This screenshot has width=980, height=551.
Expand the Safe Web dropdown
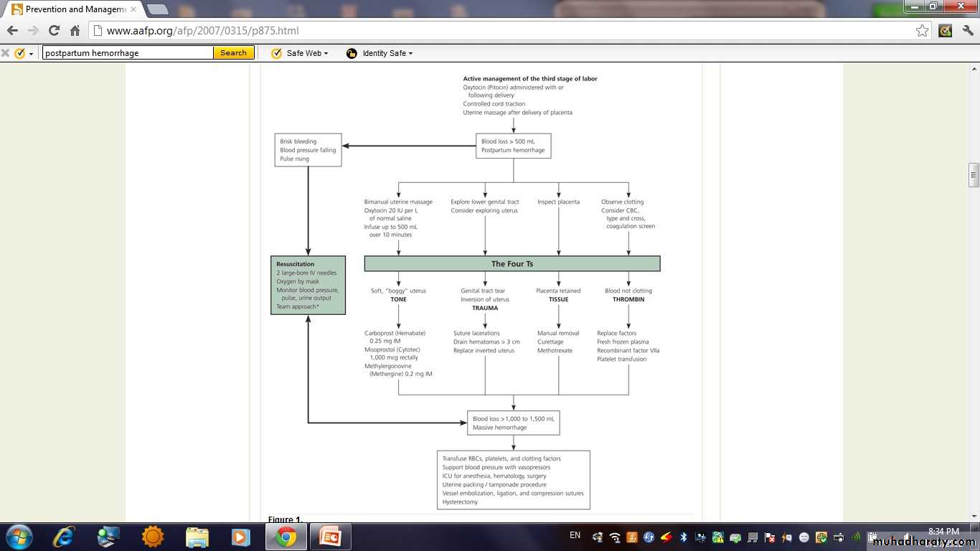[x=326, y=54]
